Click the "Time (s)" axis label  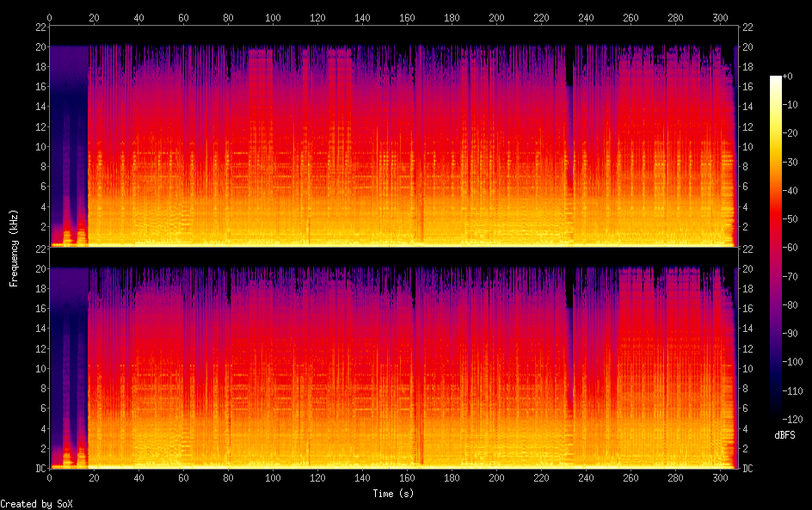click(393, 494)
